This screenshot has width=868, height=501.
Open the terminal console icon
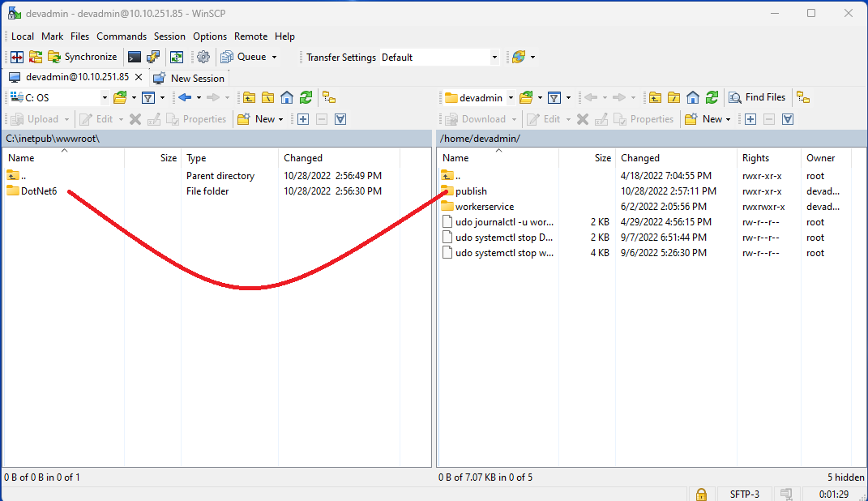[134, 57]
